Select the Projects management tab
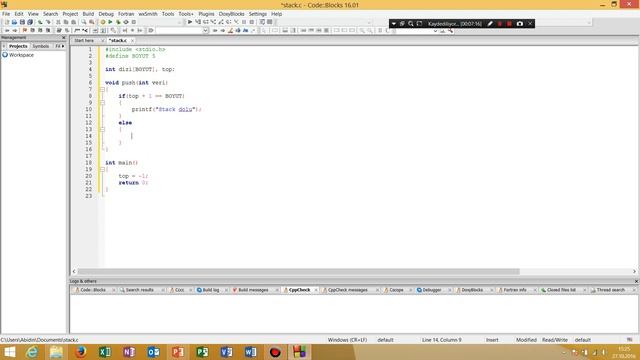The image size is (640, 360). pyautogui.click(x=18, y=46)
